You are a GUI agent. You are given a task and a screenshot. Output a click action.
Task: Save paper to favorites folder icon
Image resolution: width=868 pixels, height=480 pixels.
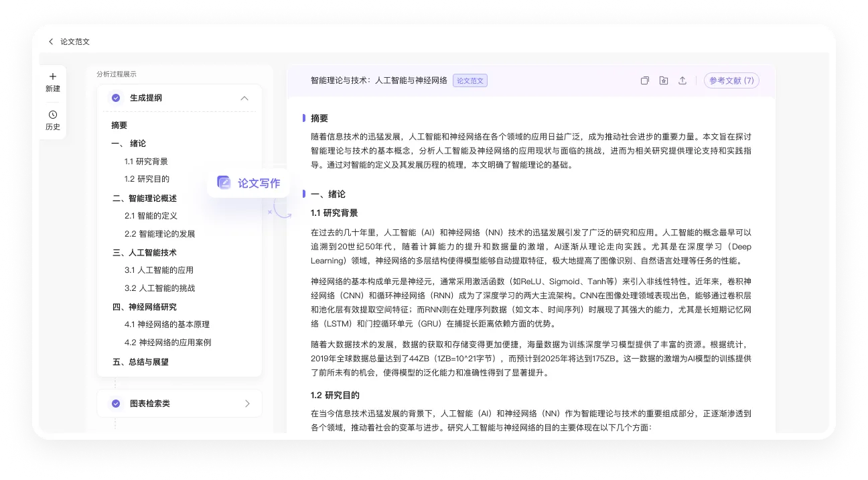(x=663, y=80)
